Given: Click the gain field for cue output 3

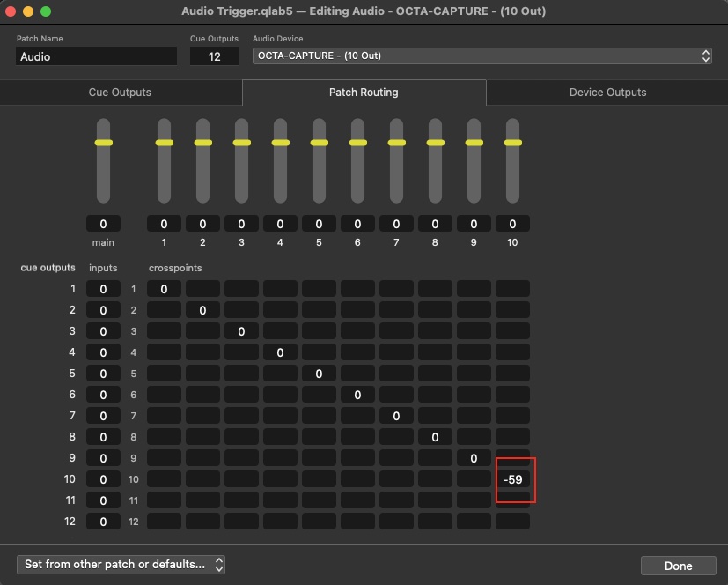Looking at the screenshot, I should [x=103, y=331].
